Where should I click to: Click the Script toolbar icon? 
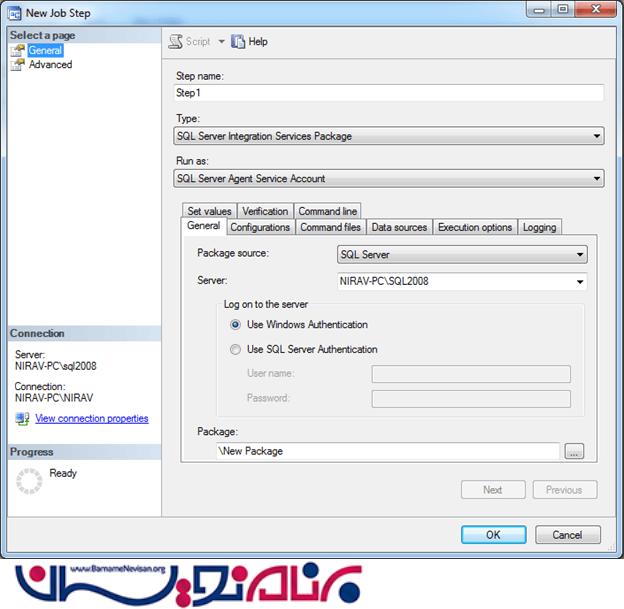tap(176, 41)
